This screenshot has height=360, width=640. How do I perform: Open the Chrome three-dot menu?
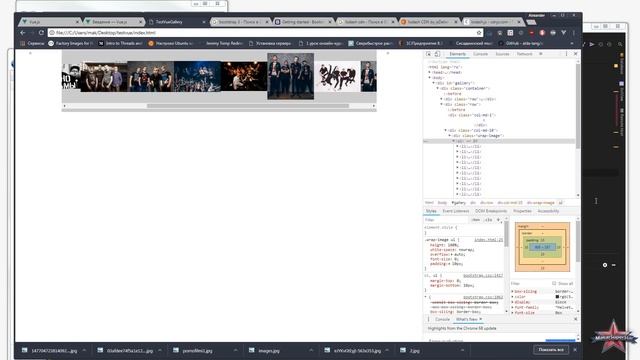pyautogui.click(x=574, y=33)
